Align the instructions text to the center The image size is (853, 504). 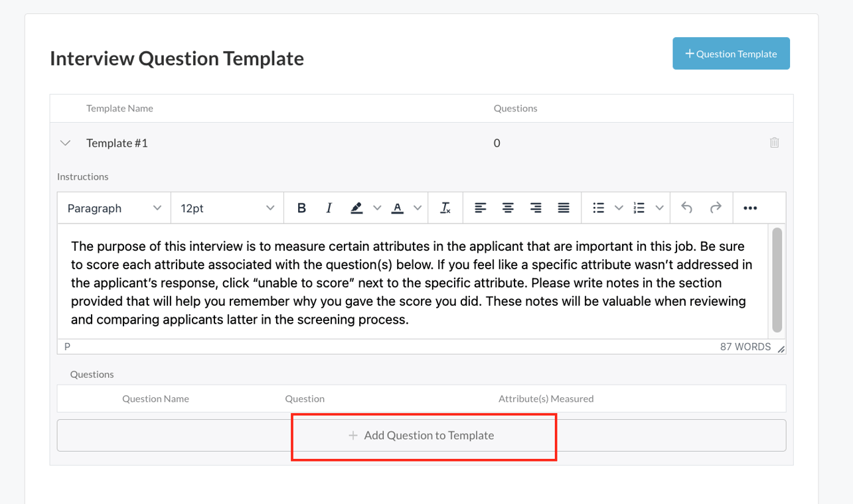click(508, 208)
